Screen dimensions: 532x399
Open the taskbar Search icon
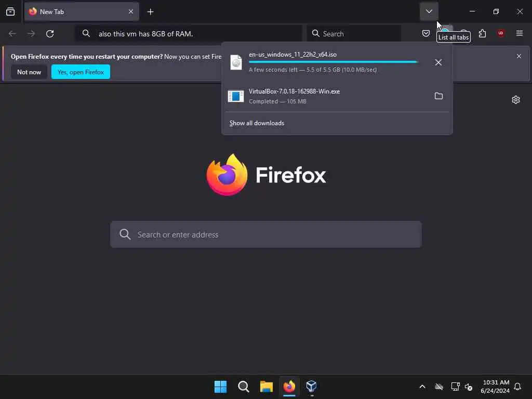point(244,387)
